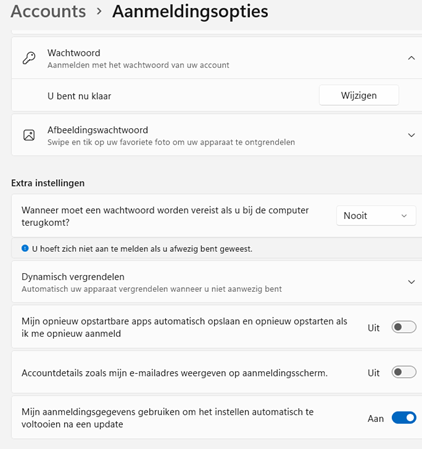Select the Afbeeldingswachtwoord row title
The image size is (422, 449).
pyautogui.click(x=98, y=130)
